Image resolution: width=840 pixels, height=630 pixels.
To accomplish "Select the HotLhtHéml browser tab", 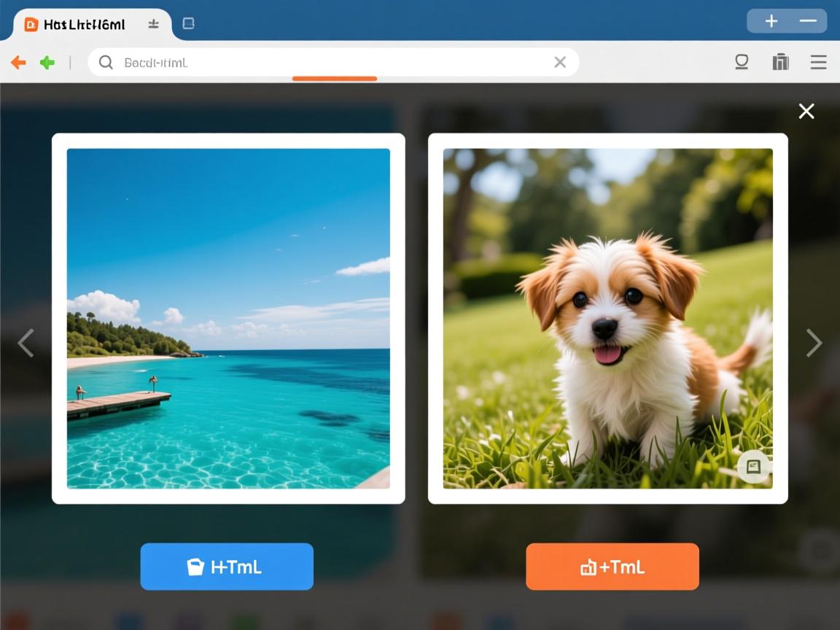I will (85, 25).
